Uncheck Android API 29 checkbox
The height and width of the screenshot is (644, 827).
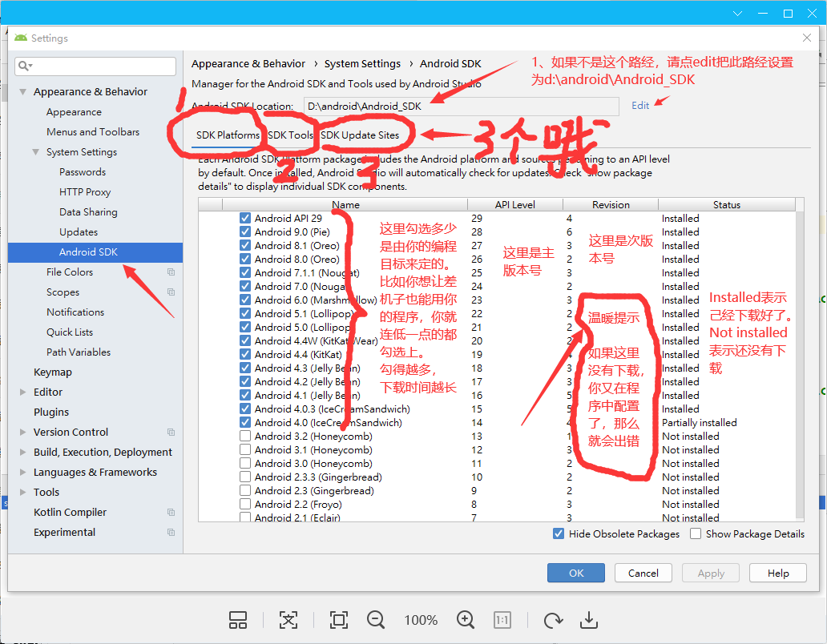[244, 218]
